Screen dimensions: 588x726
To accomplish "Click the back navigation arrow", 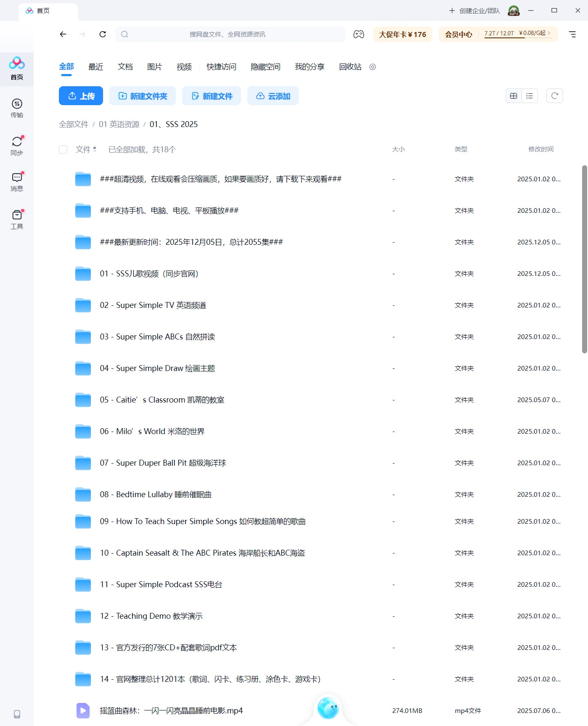I will point(63,34).
